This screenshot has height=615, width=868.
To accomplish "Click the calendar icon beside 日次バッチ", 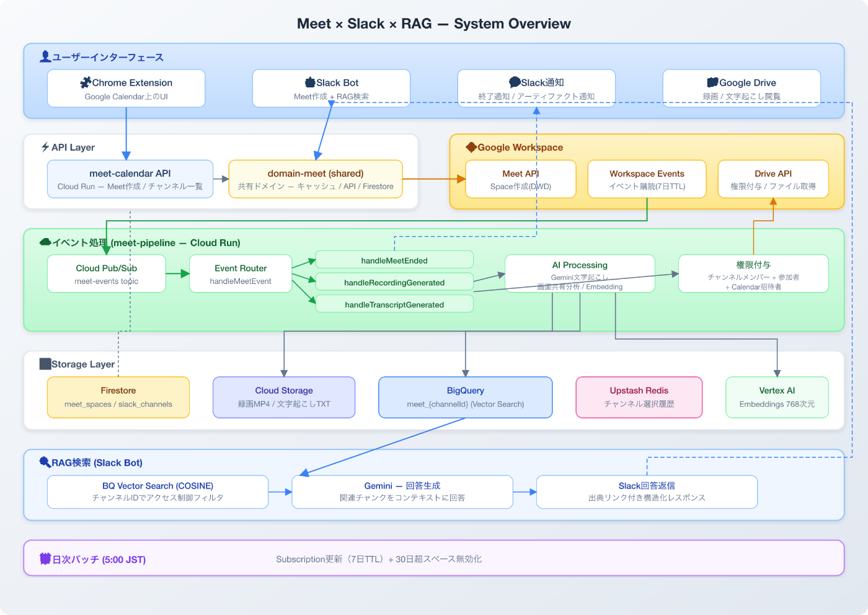I will pyautogui.click(x=45, y=559).
